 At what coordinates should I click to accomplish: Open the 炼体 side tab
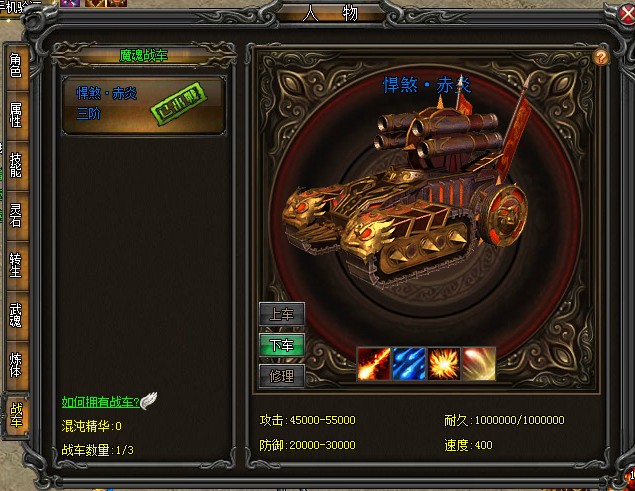pos(16,365)
